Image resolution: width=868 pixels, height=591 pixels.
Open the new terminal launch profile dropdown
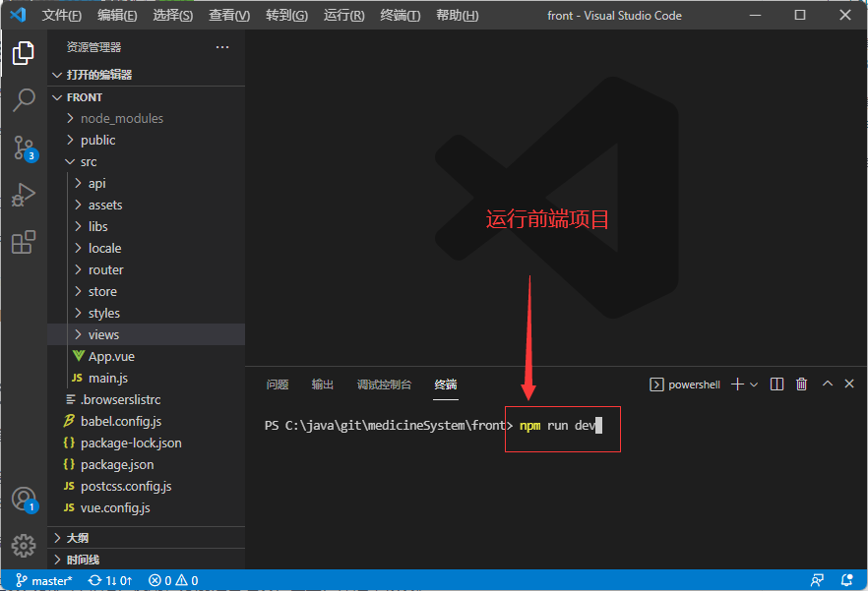click(754, 384)
